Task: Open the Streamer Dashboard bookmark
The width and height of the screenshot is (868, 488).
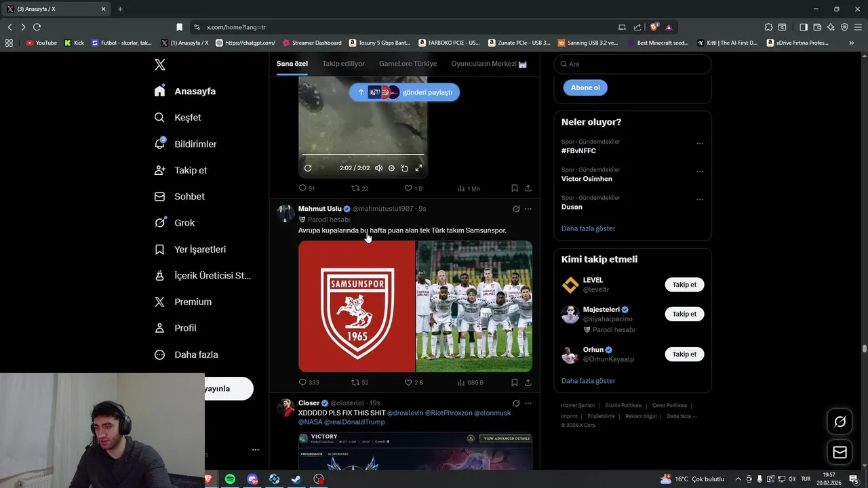Action: click(312, 43)
